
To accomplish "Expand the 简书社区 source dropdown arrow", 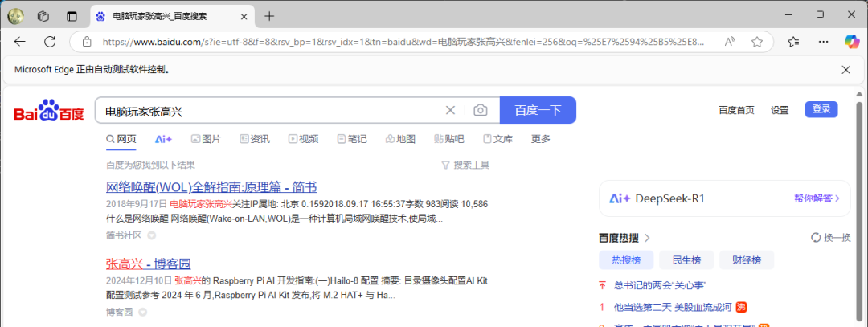I will (151, 235).
